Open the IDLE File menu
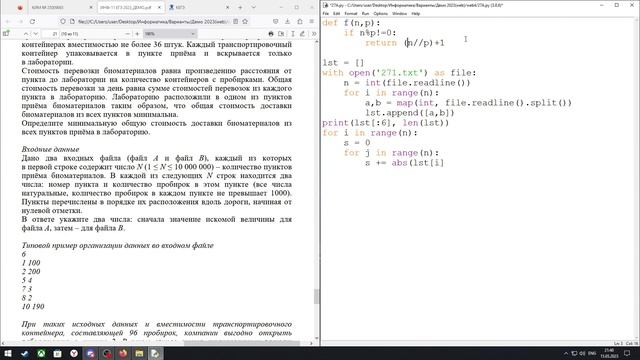The image size is (640, 360). tap(325, 13)
